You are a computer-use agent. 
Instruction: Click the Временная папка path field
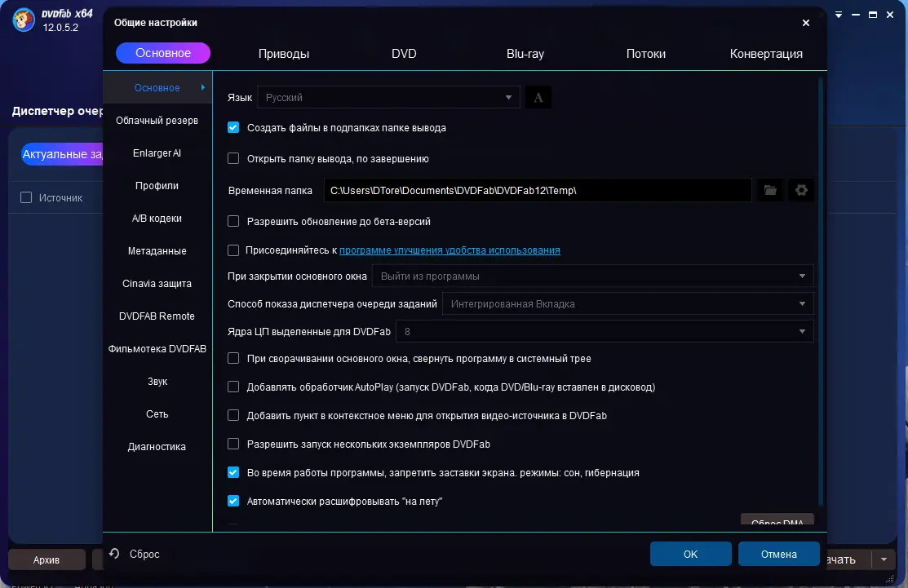[x=538, y=190]
